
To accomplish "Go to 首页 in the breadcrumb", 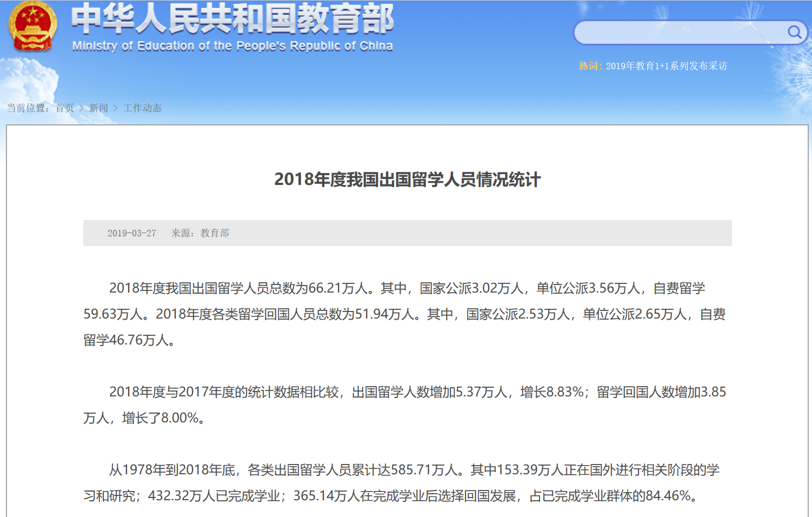I will (x=65, y=108).
